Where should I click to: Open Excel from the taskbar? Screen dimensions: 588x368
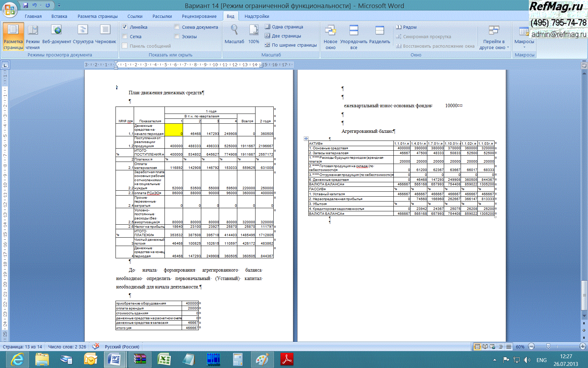pos(164,360)
